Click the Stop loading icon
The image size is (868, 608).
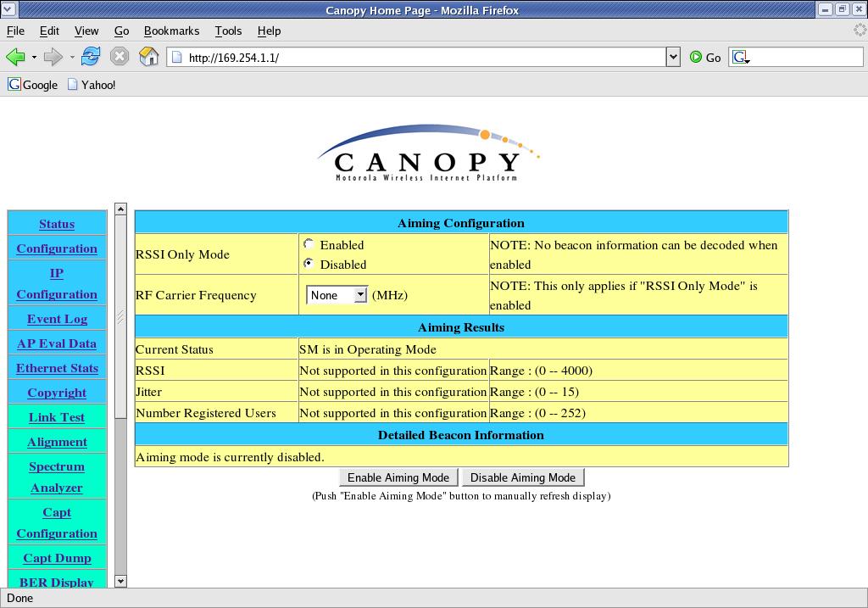(120, 57)
